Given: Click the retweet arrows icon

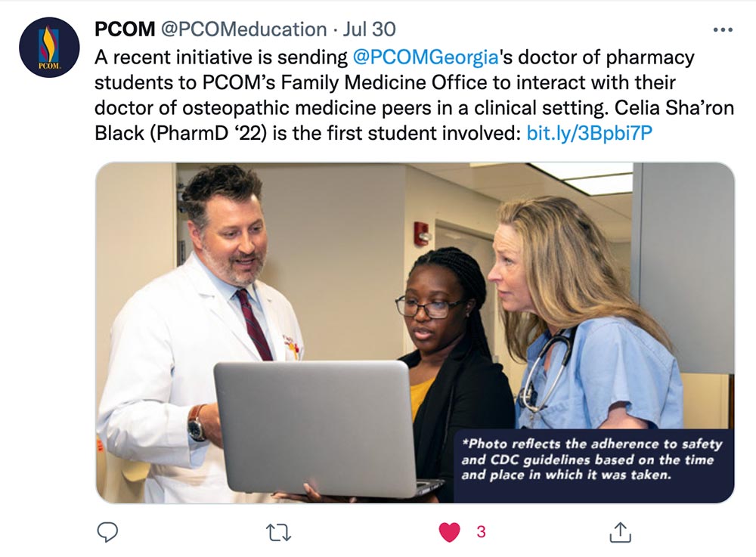Looking at the screenshot, I should (279, 532).
